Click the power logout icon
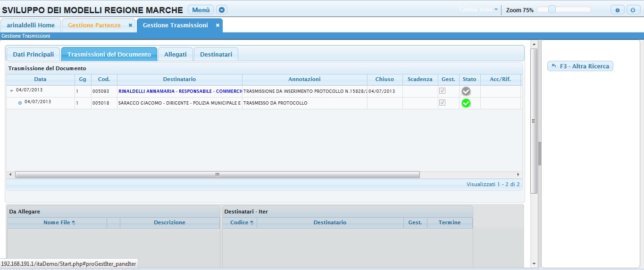The width and height of the screenshot is (644, 270). (633, 10)
